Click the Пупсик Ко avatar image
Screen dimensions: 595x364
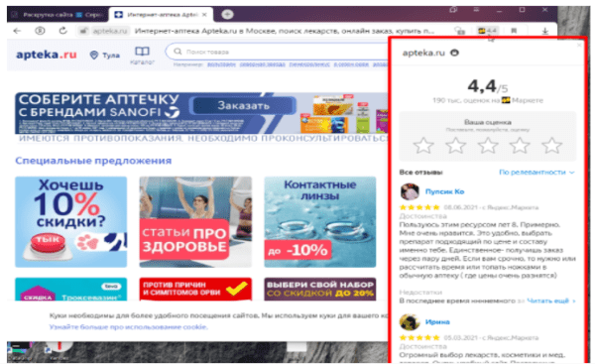click(x=410, y=191)
